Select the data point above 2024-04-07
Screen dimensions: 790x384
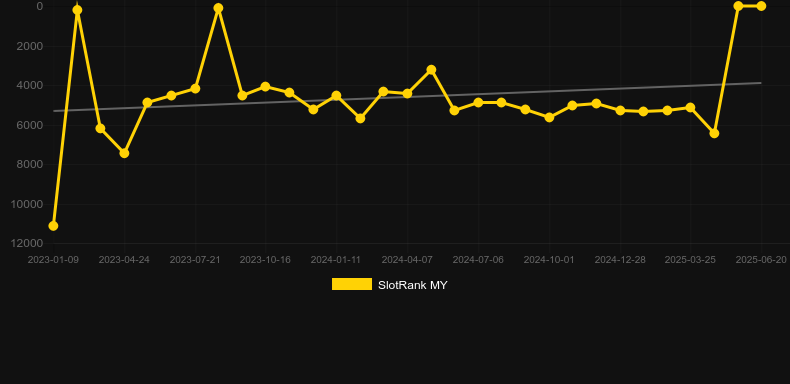pyautogui.click(x=407, y=94)
